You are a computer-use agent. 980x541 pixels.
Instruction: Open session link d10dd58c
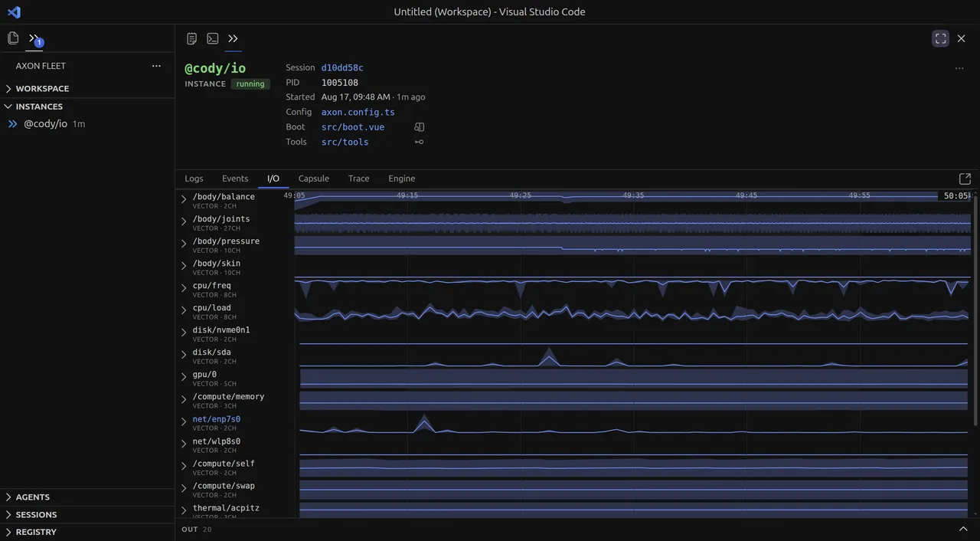(x=342, y=68)
